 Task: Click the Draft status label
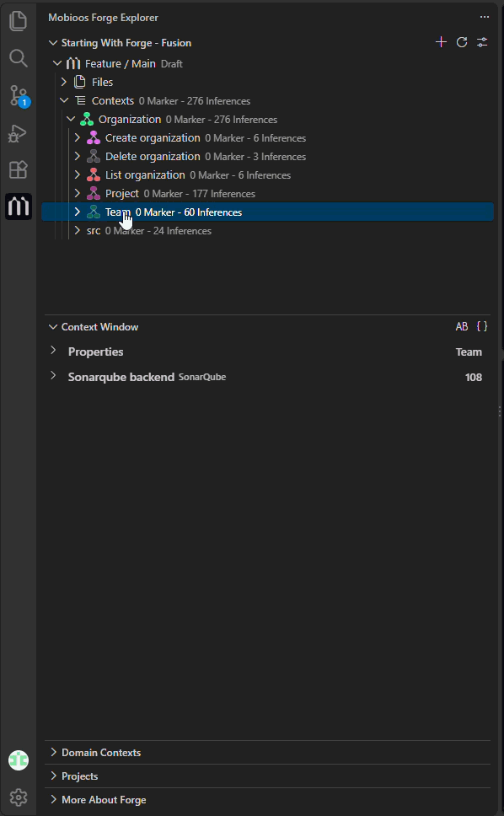[x=172, y=64]
